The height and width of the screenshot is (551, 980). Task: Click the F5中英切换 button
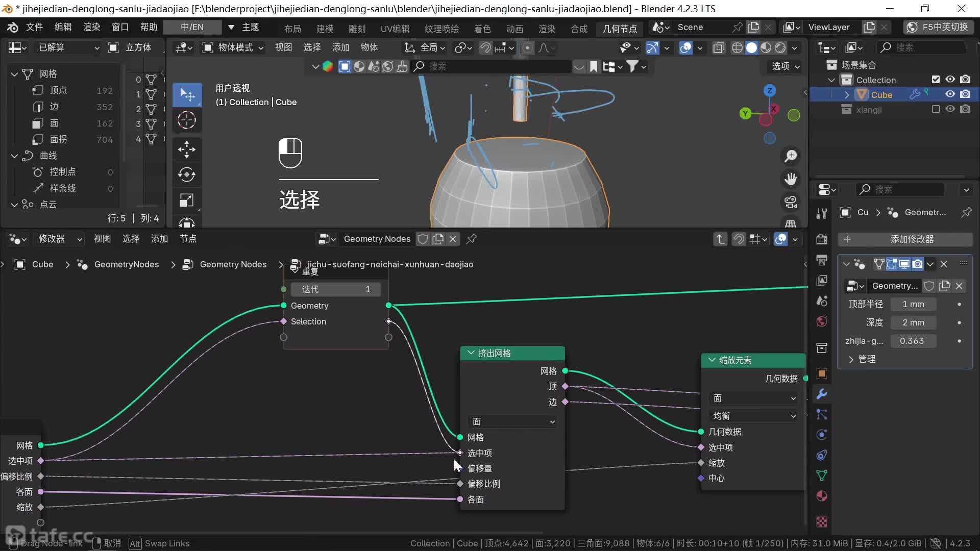tap(939, 27)
